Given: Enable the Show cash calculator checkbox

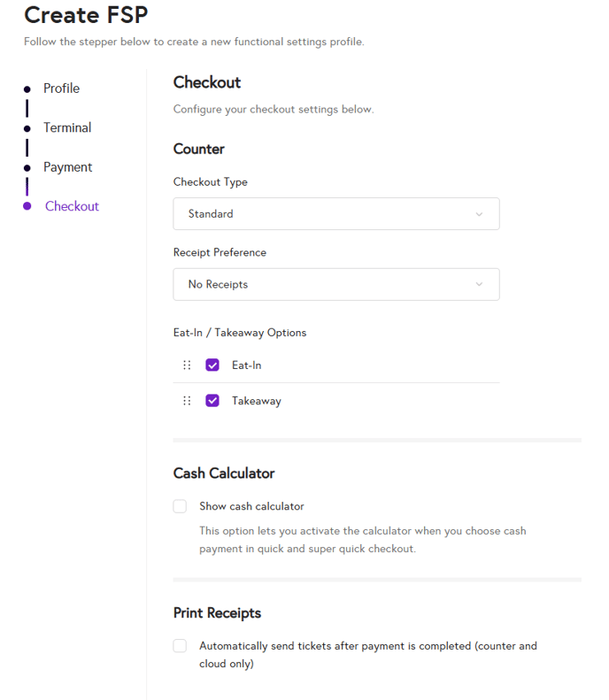Looking at the screenshot, I should [x=181, y=506].
